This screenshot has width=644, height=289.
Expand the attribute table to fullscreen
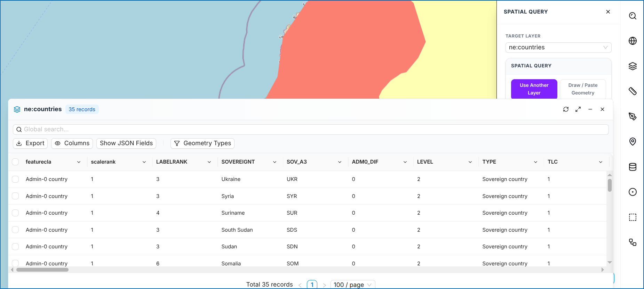[x=578, y=109]
